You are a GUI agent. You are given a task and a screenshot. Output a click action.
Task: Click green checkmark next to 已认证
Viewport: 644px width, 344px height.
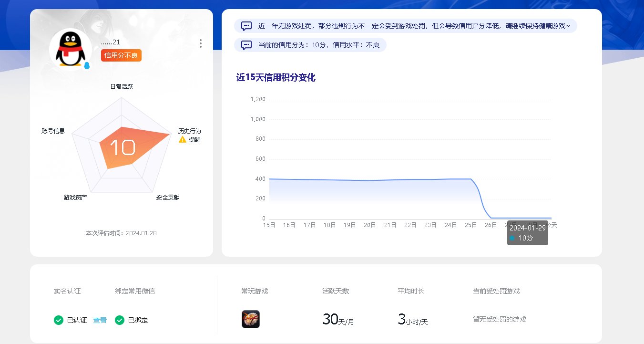click(x=59, y=320)
